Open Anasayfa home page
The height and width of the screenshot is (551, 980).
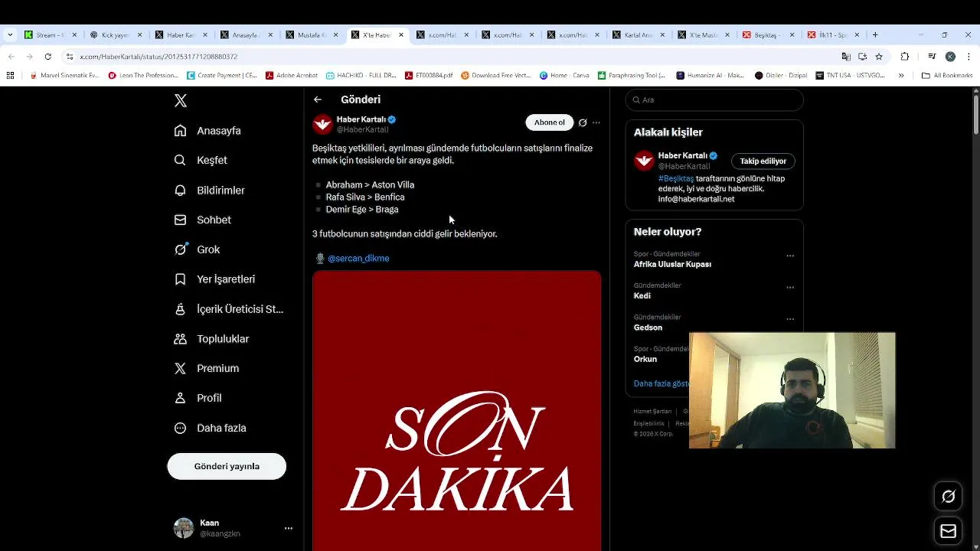(x=207, y=131)
